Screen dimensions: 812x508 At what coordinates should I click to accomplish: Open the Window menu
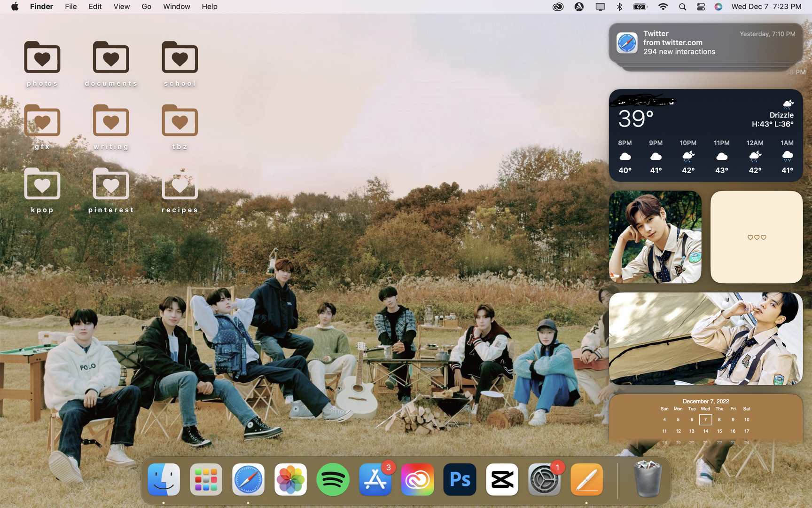(177, 7)
